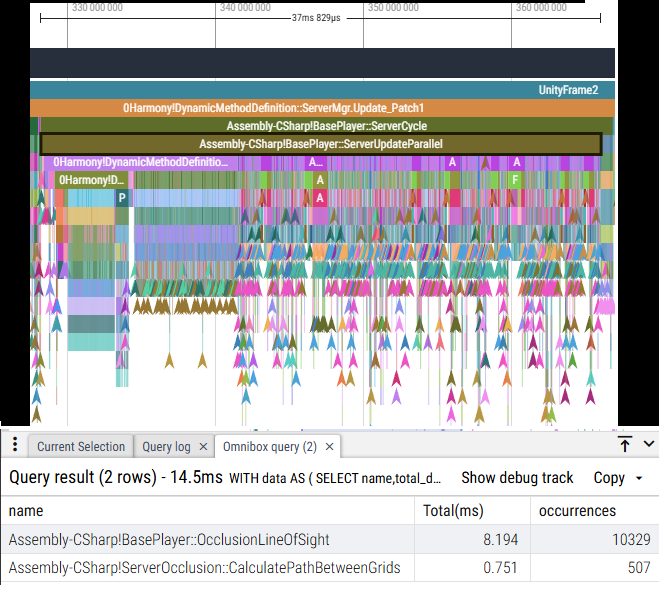Select the Omnibox query (2) tab

270,446
